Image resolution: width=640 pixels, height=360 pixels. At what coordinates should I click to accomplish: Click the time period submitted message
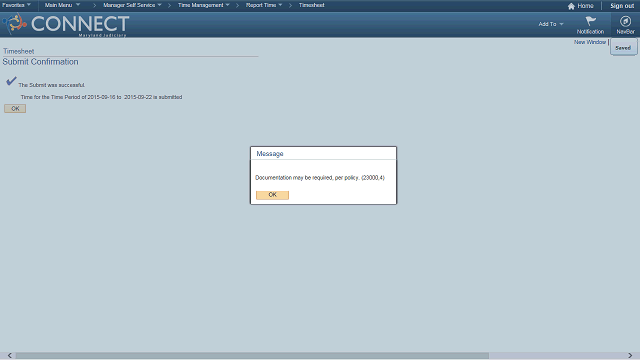[x=101, y=97]
